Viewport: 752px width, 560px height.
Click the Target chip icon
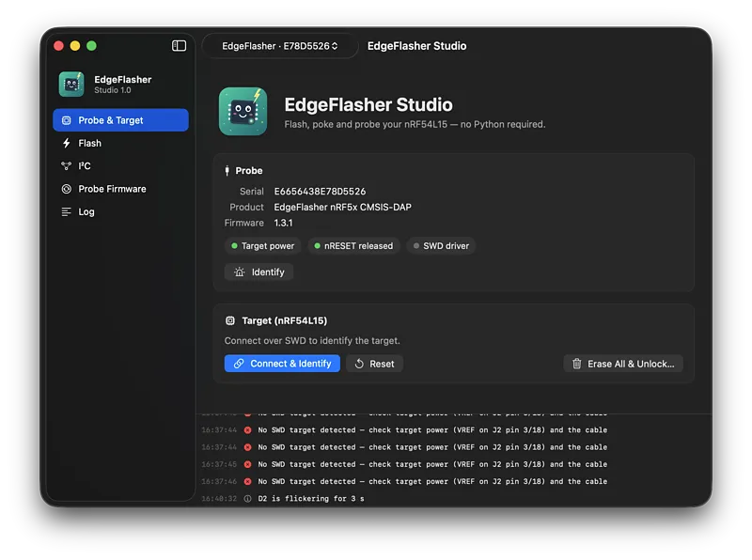[230, 320]
